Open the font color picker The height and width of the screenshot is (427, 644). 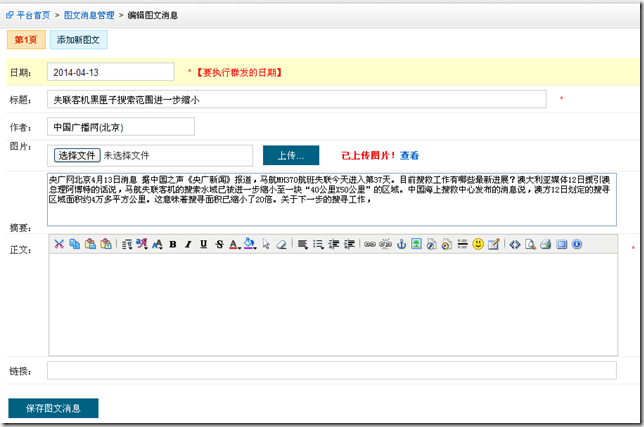(235, 244)
